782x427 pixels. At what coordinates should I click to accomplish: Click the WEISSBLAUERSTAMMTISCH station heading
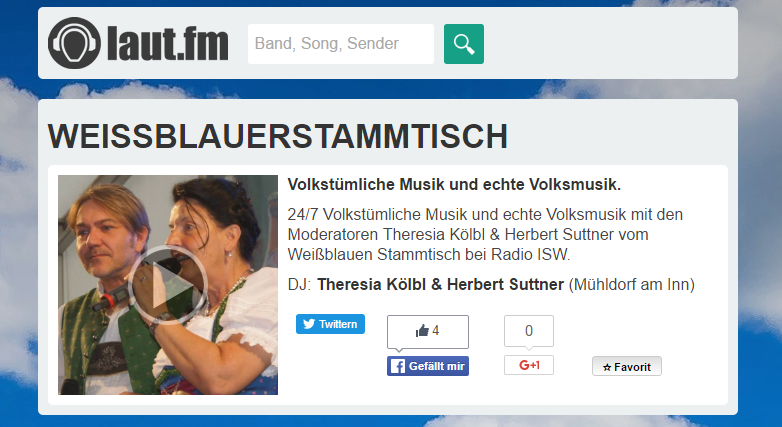(277, 136)
